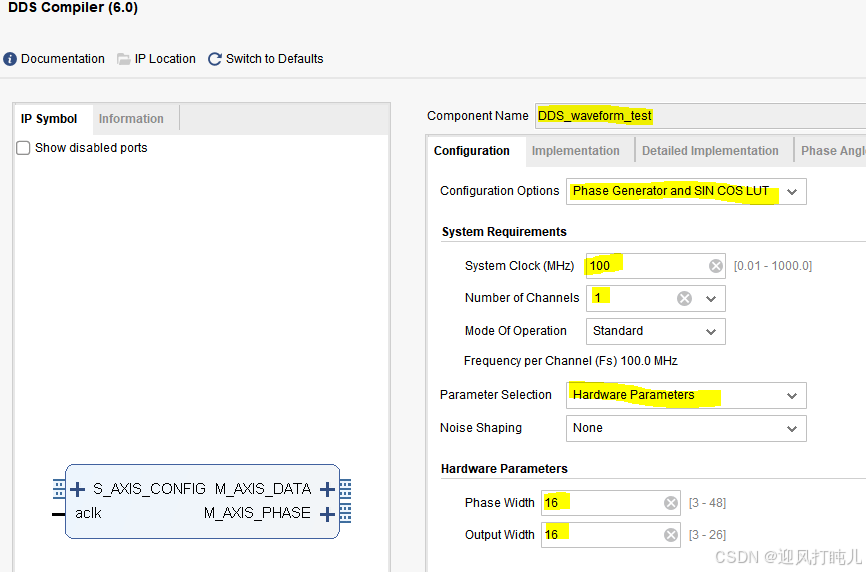Click the IP Location button text

[x=165, y=59]
